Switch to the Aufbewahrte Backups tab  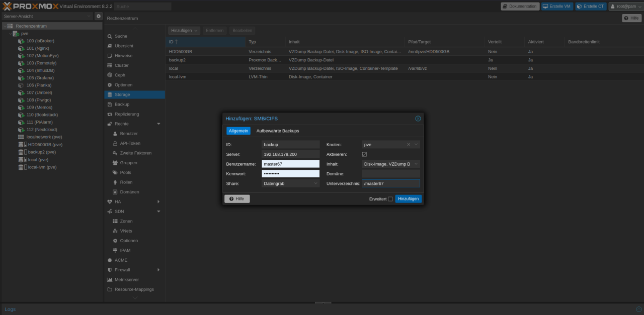point(278,131)
